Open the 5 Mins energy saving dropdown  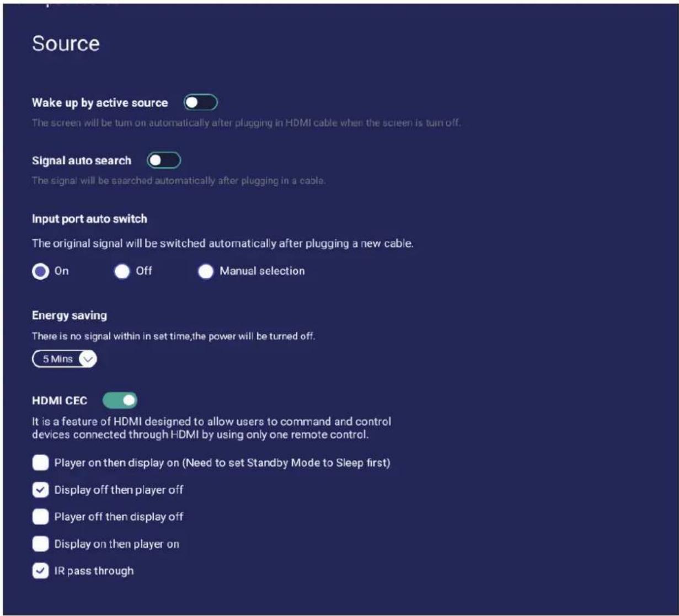tap(65, 359)
